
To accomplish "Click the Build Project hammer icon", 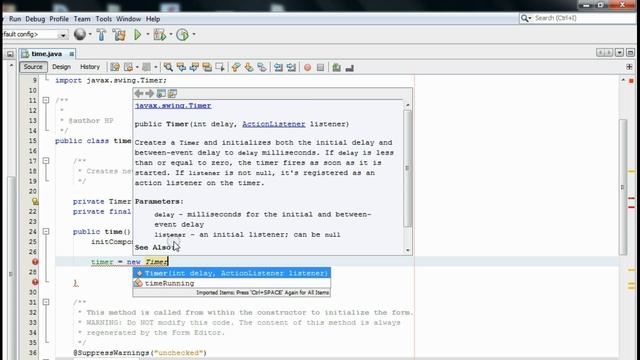I will [x=101, y=35].
